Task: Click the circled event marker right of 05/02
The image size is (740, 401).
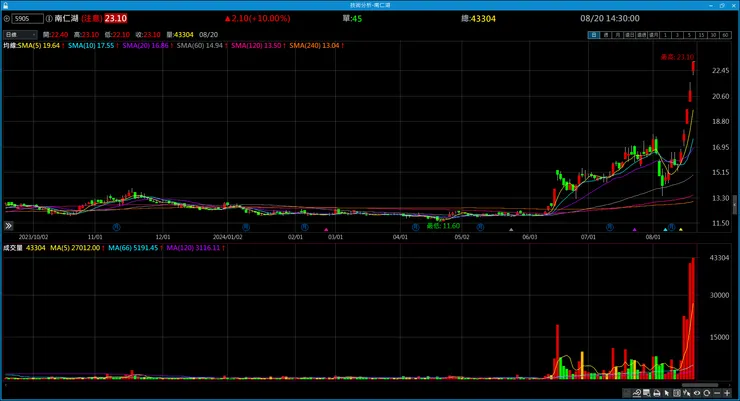Action: click(480, 227)
